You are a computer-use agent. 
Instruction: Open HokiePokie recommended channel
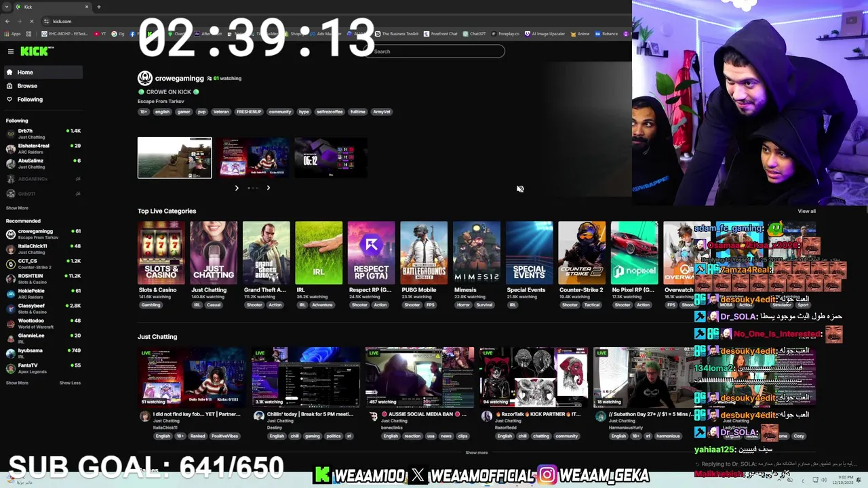(43, 293)
